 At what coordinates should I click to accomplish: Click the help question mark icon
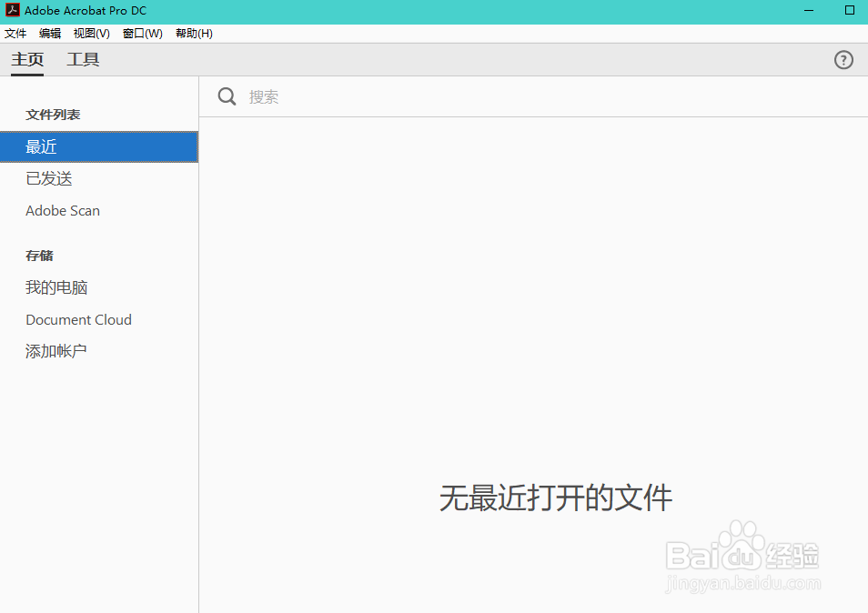pyautogui.click(x=843, y=60)
